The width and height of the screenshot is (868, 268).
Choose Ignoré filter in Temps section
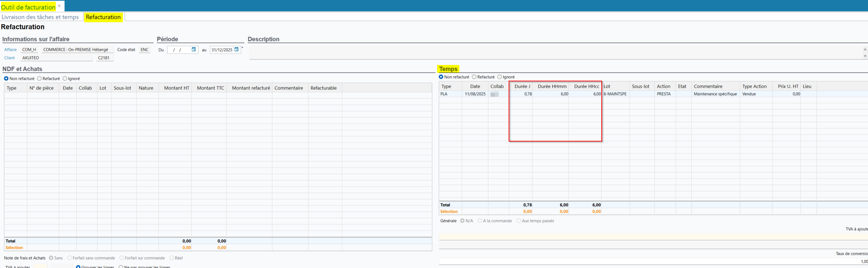pos(499,77)
